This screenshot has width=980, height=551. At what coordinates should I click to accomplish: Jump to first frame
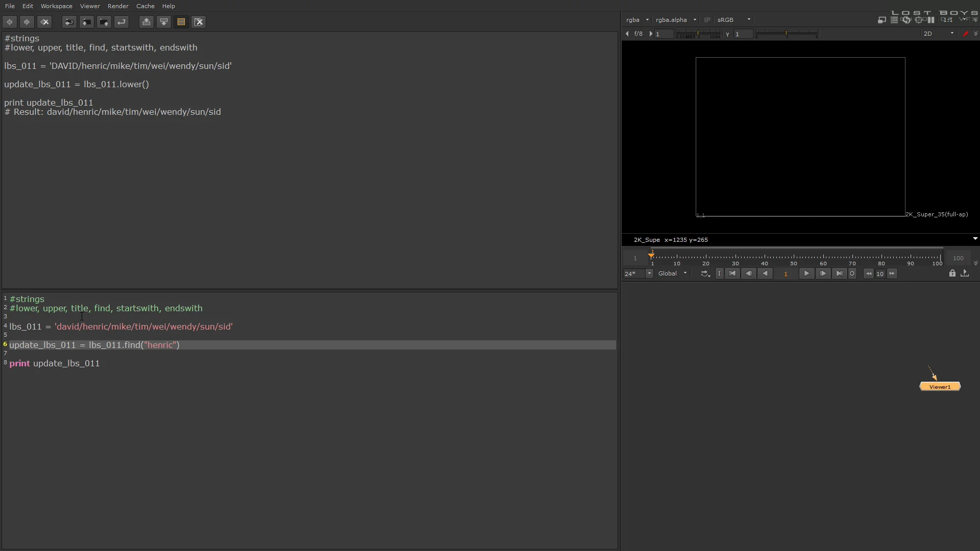(732, 274)
